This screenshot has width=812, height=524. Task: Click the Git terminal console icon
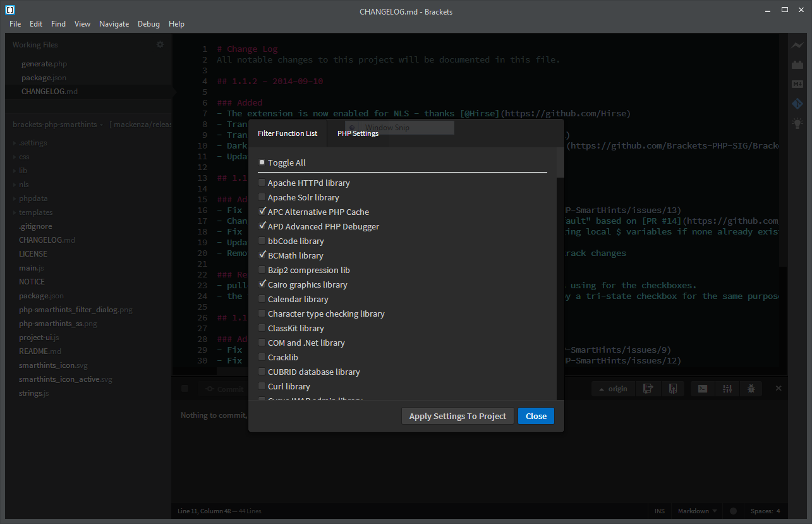703,389
